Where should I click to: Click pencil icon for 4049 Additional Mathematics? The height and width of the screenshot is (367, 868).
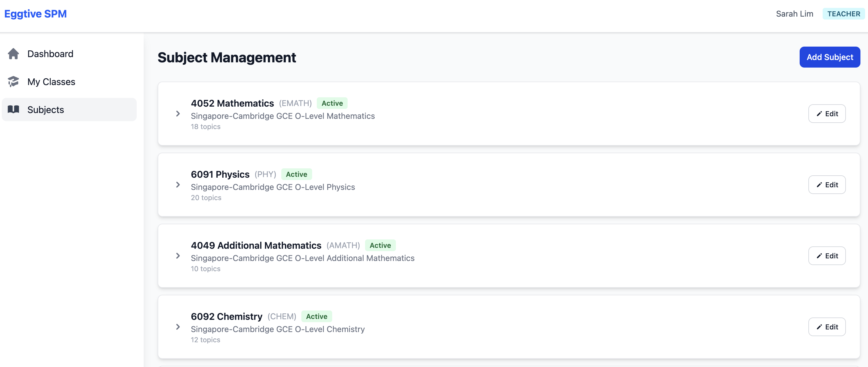pos(819,256)
